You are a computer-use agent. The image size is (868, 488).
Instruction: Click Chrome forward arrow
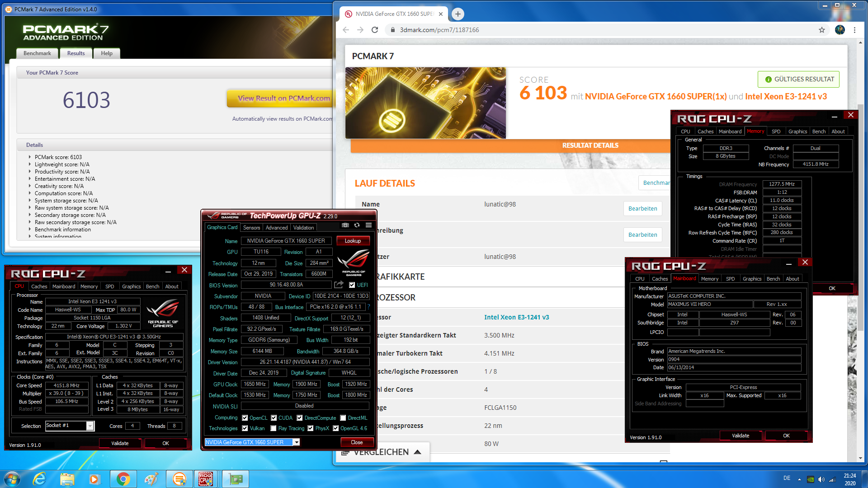[360, 30]
